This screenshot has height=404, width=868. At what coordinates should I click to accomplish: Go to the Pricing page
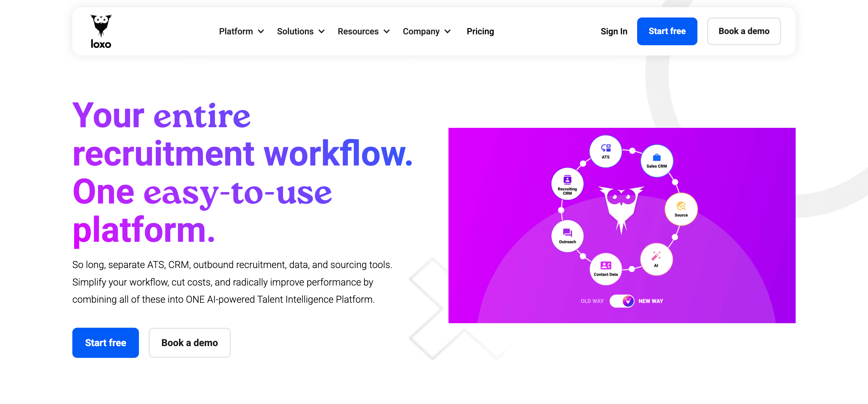[x=480, y=31]
